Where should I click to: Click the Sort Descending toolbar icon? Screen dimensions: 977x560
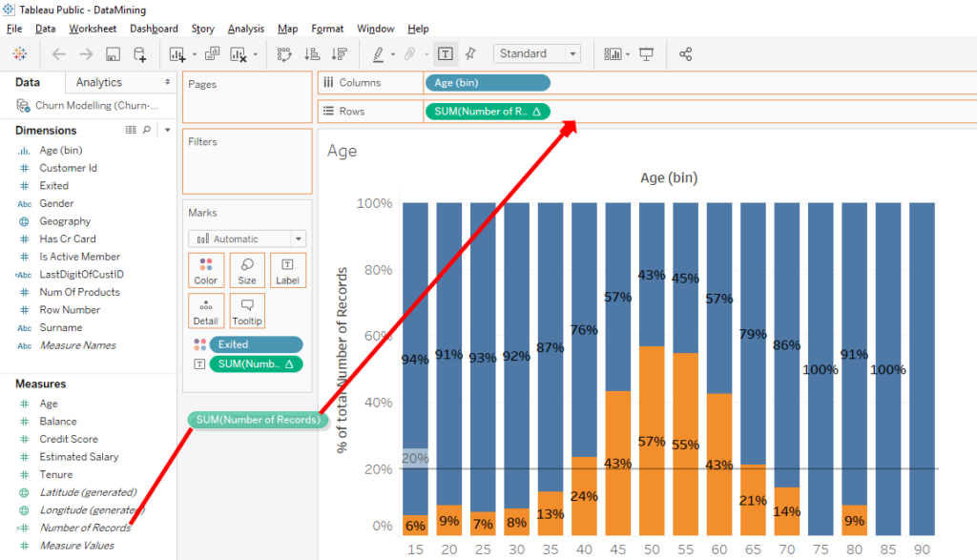tap(340, 54)
